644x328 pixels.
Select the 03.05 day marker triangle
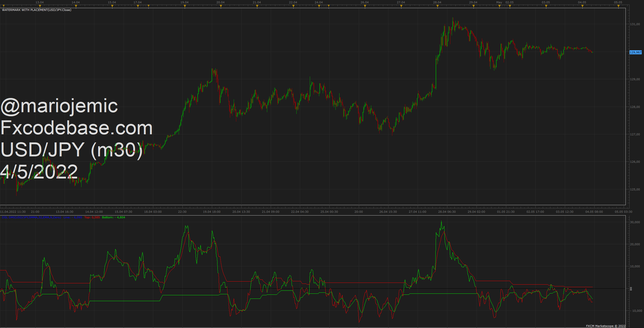tap(546, 6)
